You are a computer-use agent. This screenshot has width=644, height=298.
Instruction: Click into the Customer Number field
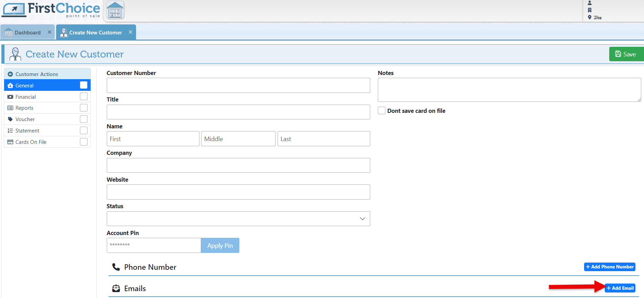tap(238, 85)
